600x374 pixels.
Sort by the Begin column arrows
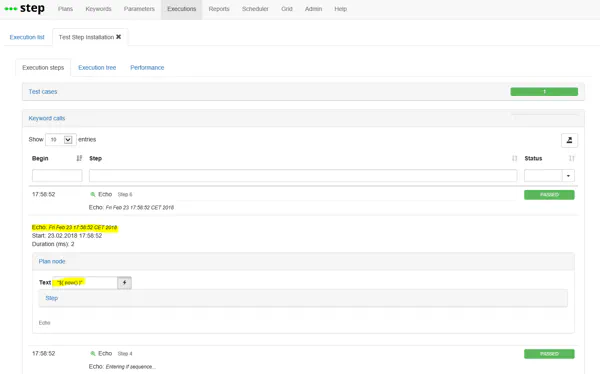coord(79,158)
